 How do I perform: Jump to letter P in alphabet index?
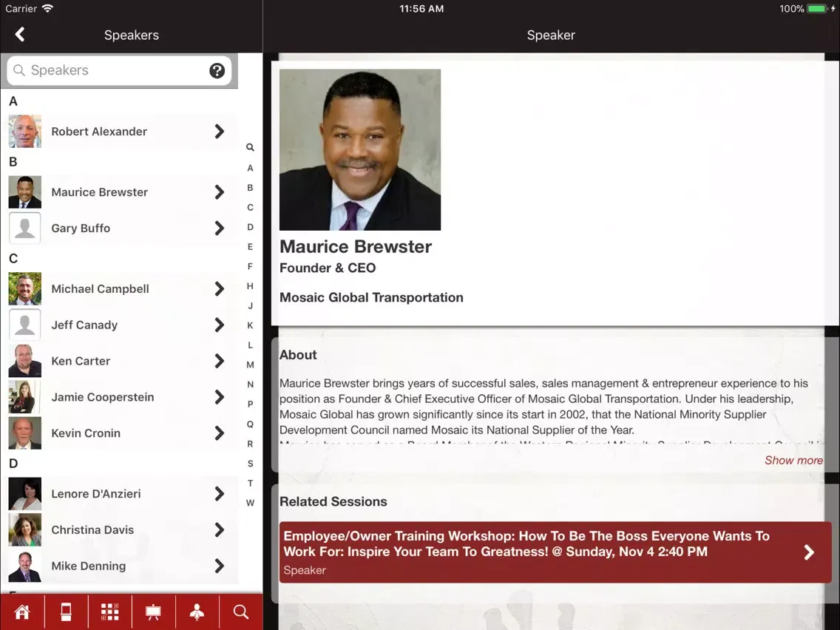tap(250, 404)
